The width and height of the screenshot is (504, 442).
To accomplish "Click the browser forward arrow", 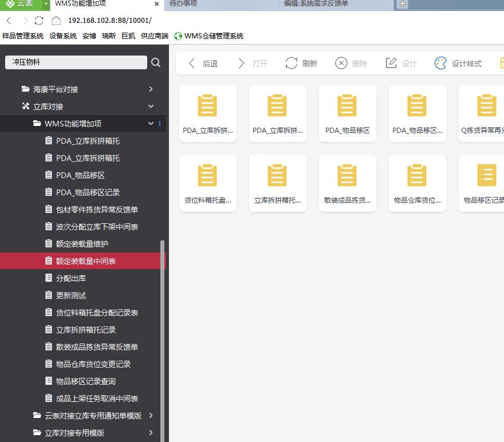I will [x=25, y=21].
